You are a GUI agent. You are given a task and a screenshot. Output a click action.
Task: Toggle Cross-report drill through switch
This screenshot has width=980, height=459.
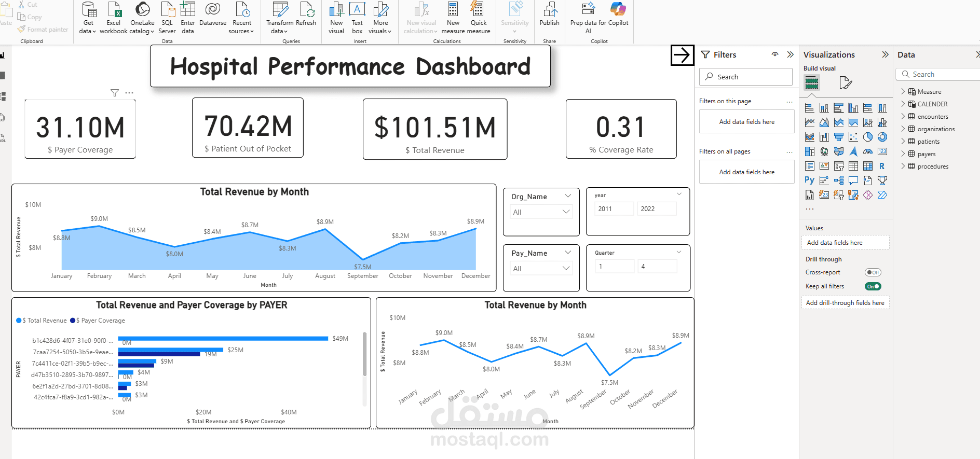[x=873, y=272]
